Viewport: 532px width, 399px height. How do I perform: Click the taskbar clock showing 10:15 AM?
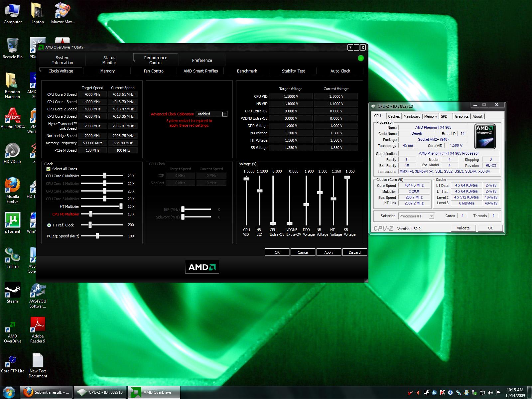[515, 390]
